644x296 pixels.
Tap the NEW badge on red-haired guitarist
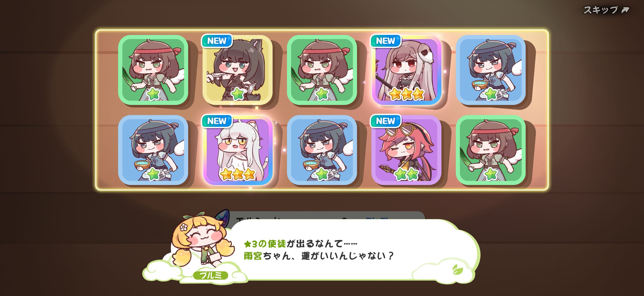click(x=386, y=121)
